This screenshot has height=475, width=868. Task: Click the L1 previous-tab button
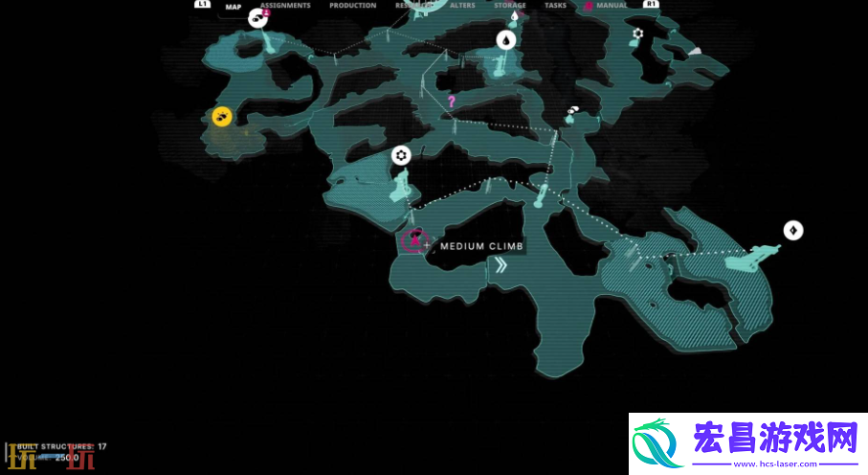pyautogui.click(x=202, y=4)
